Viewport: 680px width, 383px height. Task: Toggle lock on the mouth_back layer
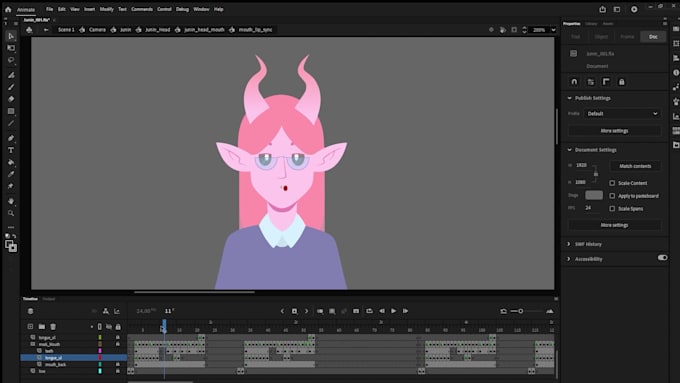click(118, 364)
